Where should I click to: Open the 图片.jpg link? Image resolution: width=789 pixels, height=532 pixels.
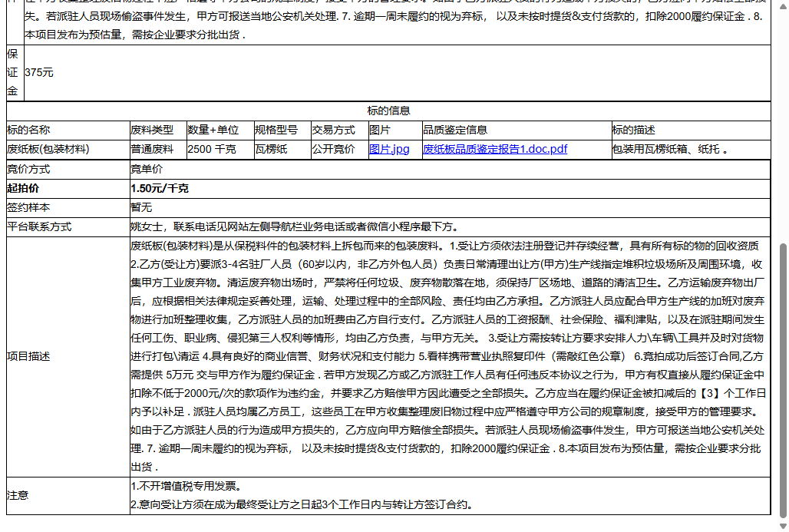(389, 150)
